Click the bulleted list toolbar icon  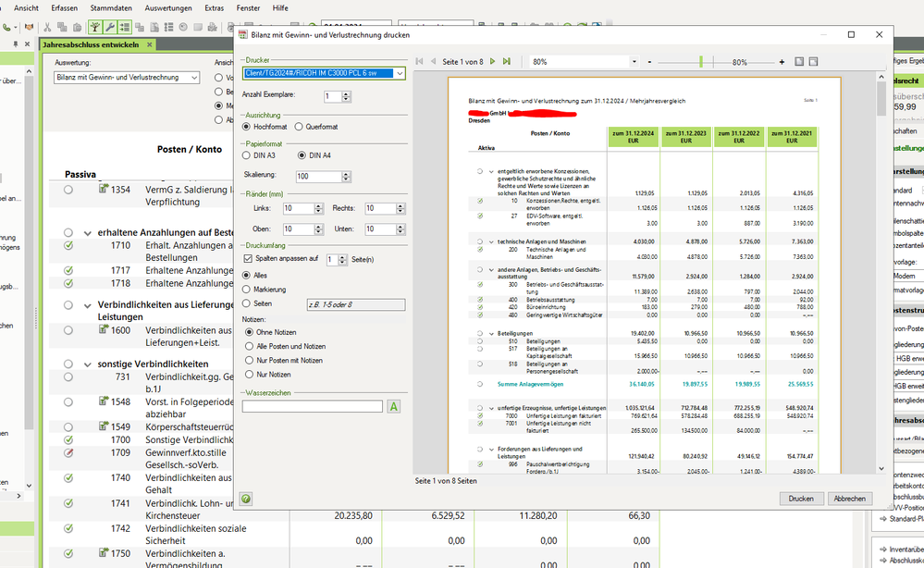[168, 27]
